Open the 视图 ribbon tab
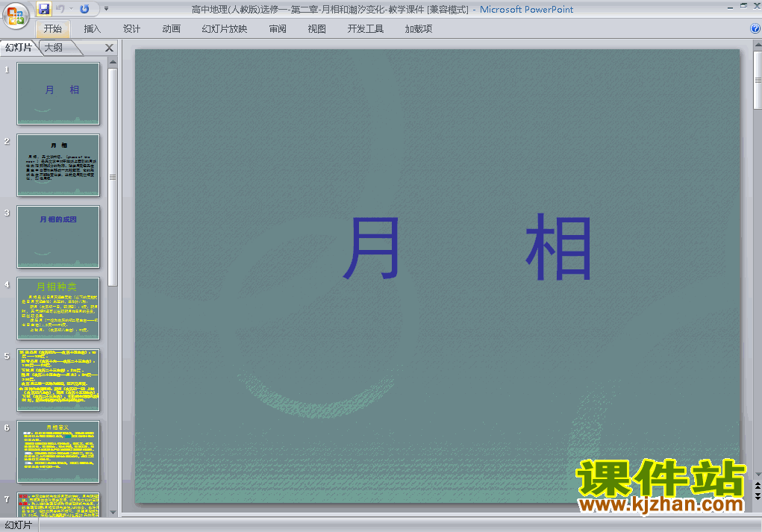Screen dimensions: 762x532 tap(317, 29)
